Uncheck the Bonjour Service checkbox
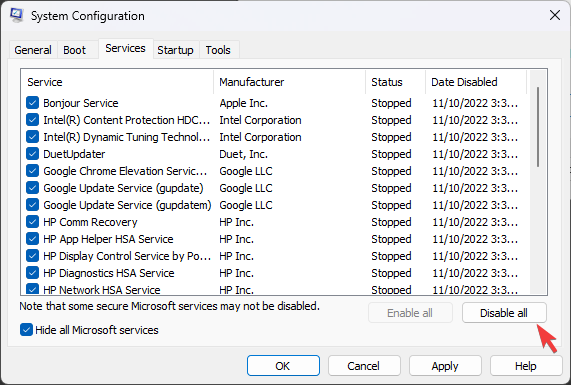 (32, 103)
